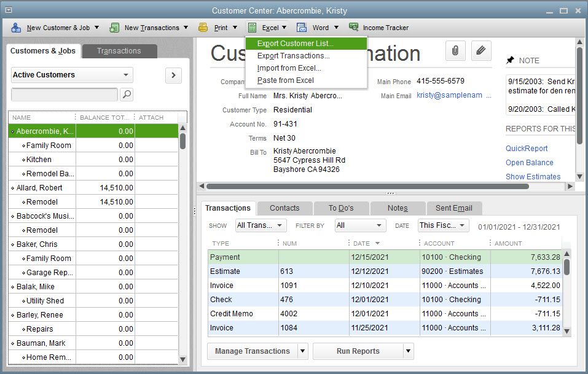Click the customer search text field

(x=65, y=95)
